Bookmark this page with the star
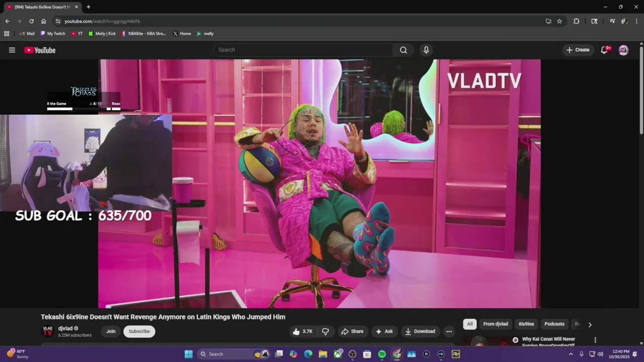 click(x=559, y=21)
